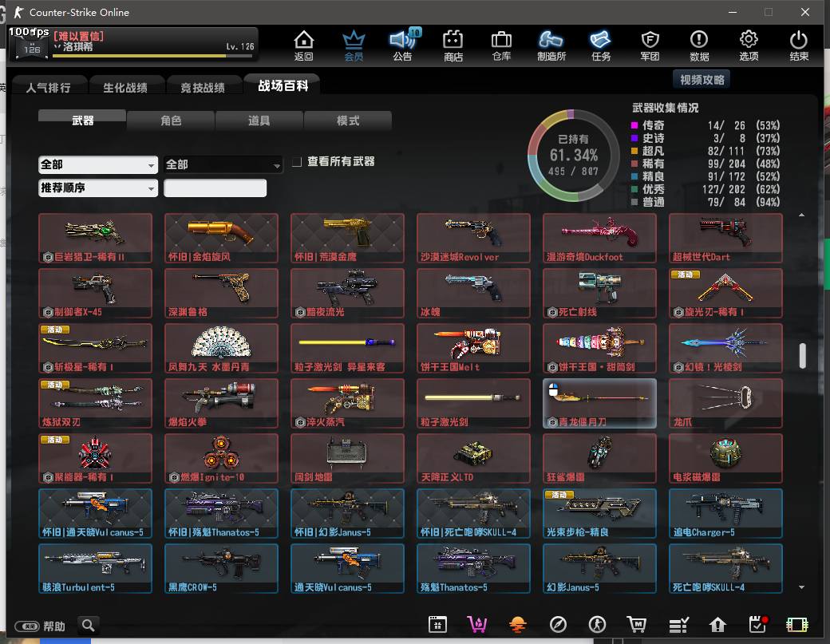Screen dimensions: 830x644
Task: Select the 阔剑地雷 weapon card
Action: coord(347,458)
